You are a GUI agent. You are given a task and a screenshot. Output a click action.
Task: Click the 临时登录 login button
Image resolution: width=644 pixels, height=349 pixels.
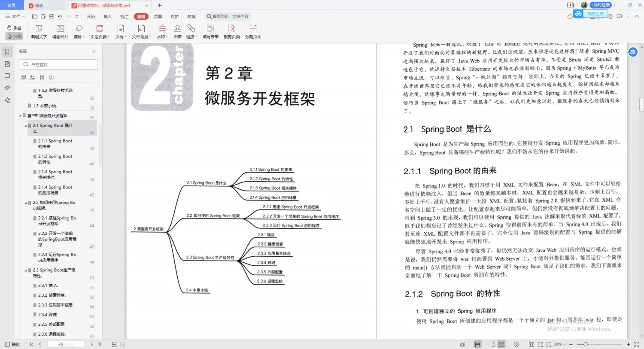601,5
